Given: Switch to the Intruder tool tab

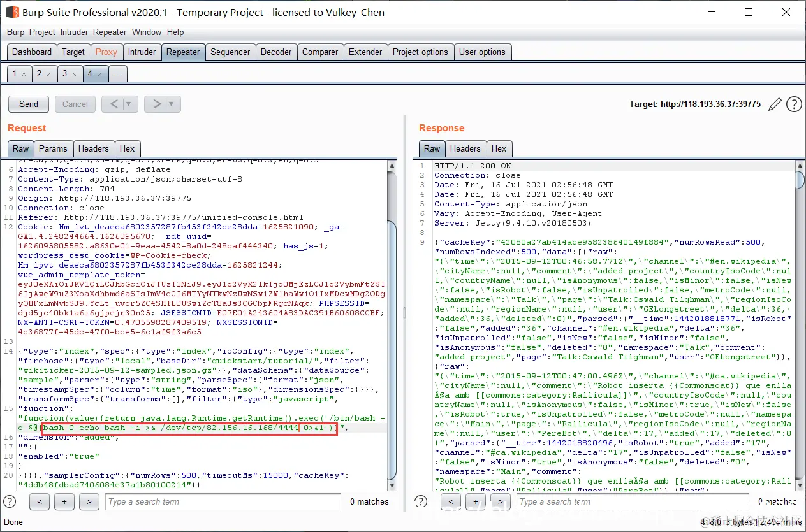Looking at the screenshot, I should [x=142, y=52].
